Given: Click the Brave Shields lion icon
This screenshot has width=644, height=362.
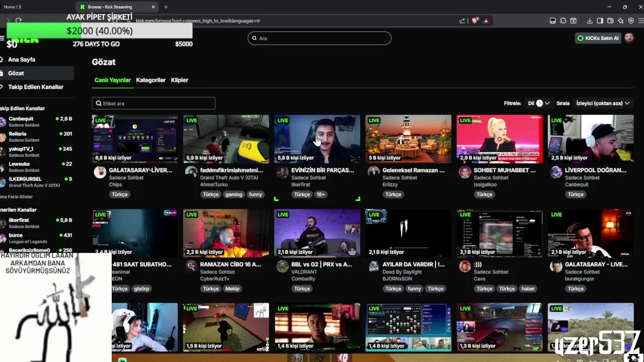Looking at the screenshot, I should [x=474, y=21].
